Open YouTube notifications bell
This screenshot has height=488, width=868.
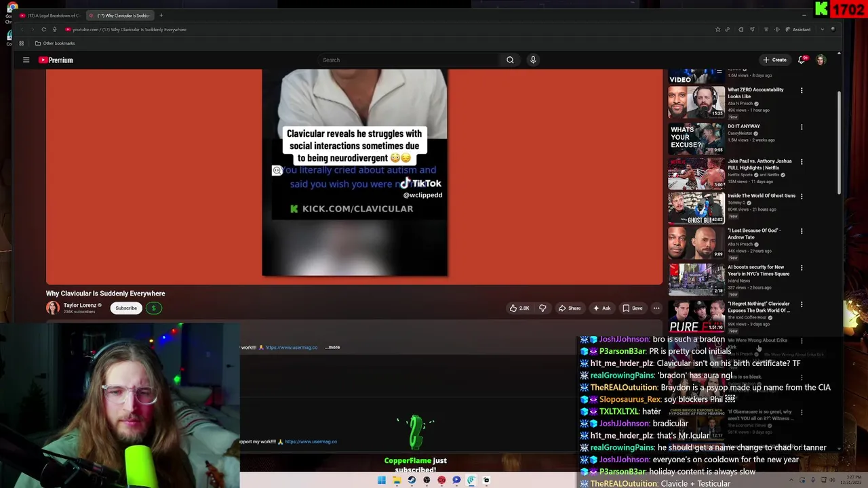coord(802,60)
